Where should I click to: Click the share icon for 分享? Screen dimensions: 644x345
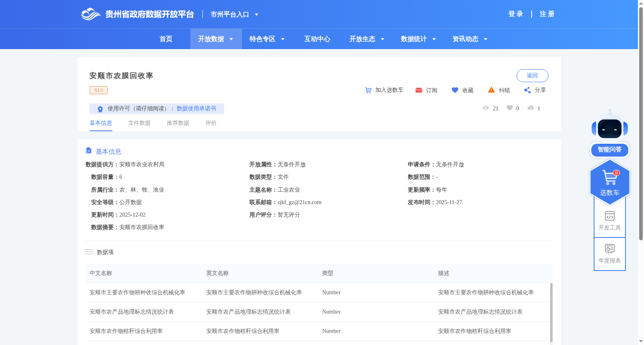[527, 90]
